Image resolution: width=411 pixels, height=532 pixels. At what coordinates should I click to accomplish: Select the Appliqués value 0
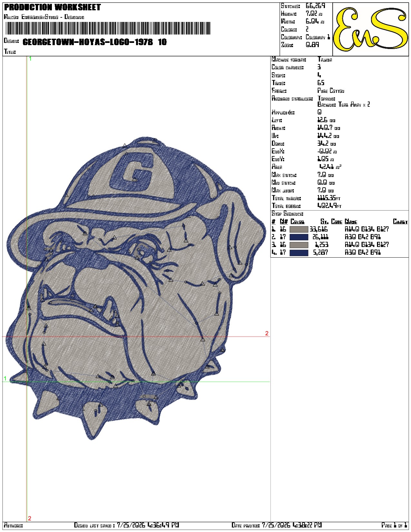(319, 112)
